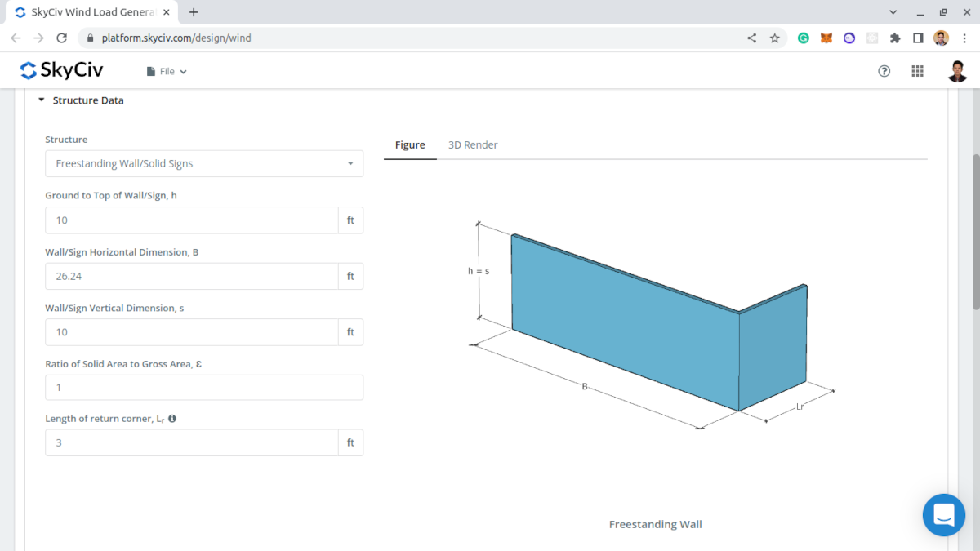
Task: Click the Freestanding Wall caption
Action: [x=655, y=524]
